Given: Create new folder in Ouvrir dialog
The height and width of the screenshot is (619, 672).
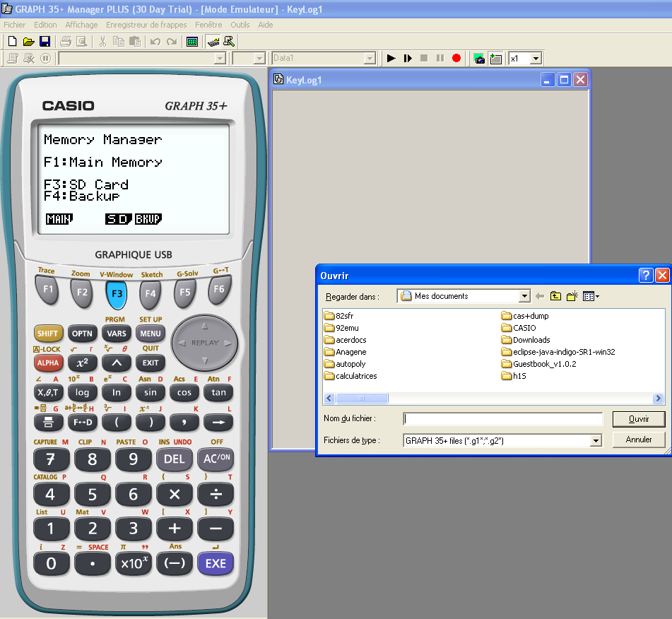Looking at the screenshot, I should (x=572, y=296).
